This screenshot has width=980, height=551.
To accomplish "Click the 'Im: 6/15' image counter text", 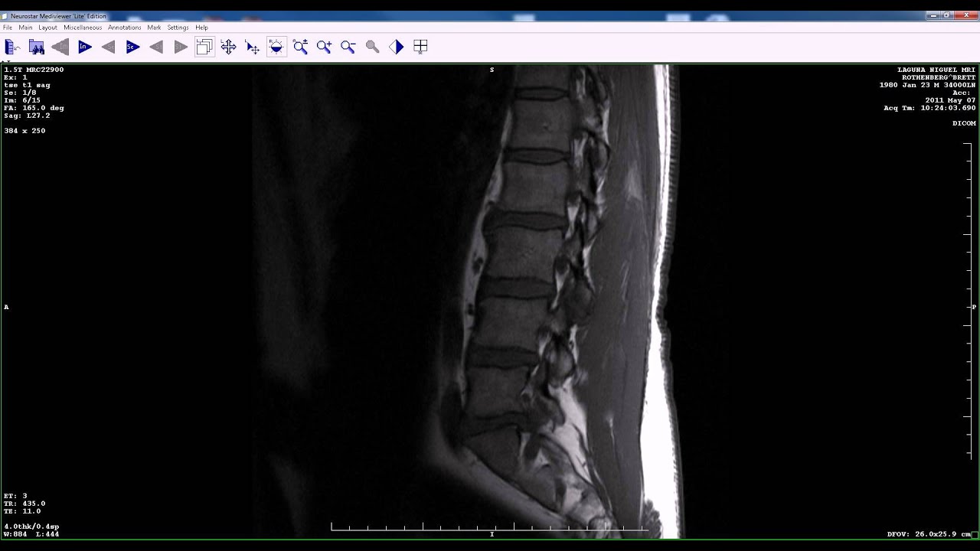I will [x=21, y=100].
